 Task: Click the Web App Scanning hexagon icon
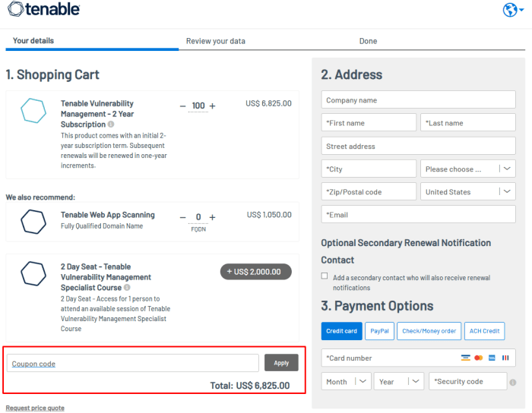[x=33, y=222]
